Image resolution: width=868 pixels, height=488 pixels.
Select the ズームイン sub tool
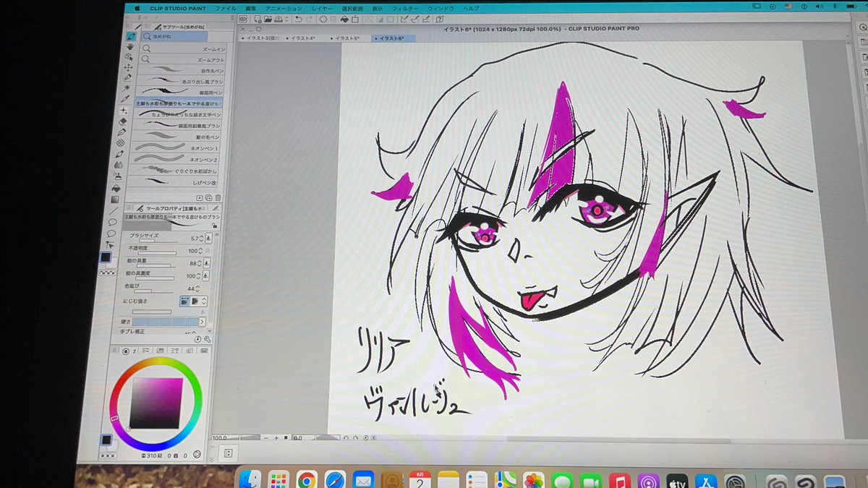(183, 48)
